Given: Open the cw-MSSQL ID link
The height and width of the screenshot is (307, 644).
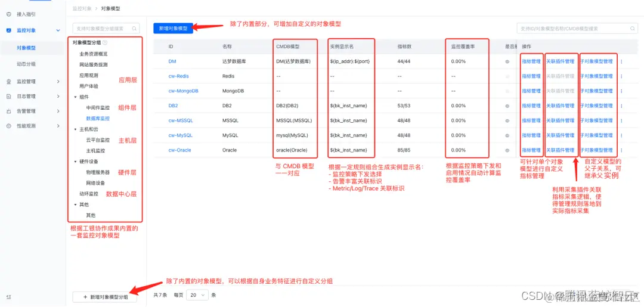Looking at the screenshot, I should [x=181, y=120].
